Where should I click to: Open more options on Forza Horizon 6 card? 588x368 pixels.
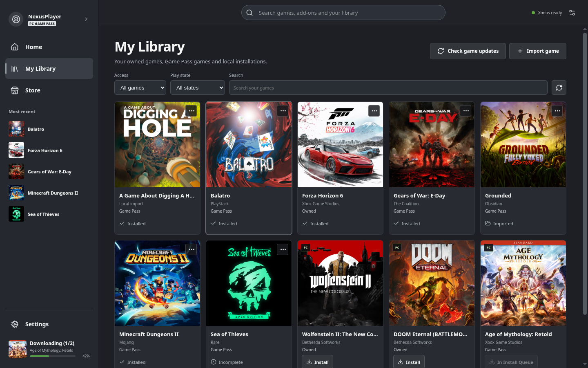click(374, 111)
